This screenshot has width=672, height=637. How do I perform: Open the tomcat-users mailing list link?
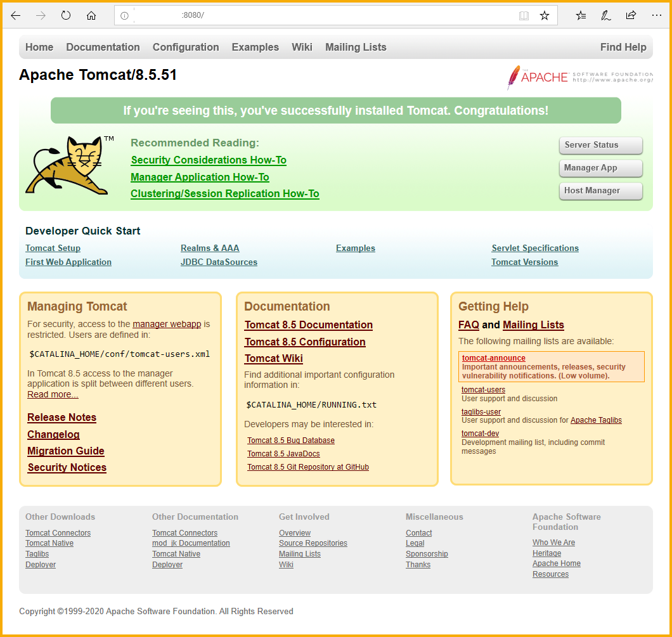point(483,390)
